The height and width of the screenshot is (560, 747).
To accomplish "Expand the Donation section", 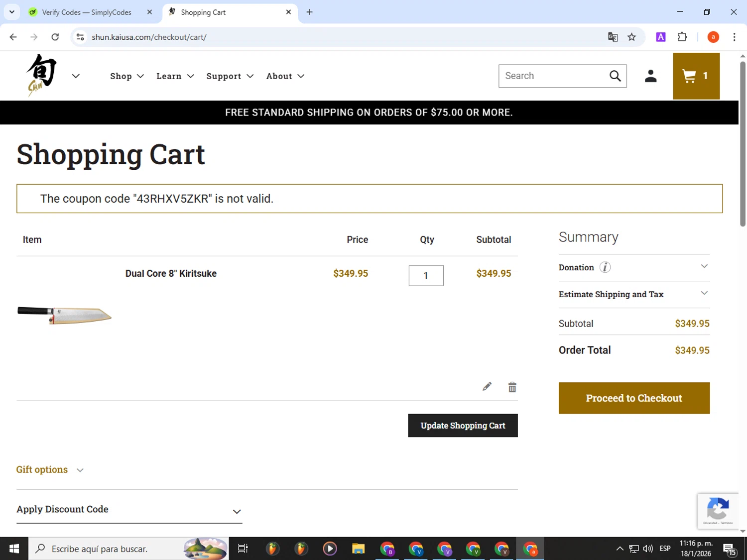I will (x=704, y=267).
